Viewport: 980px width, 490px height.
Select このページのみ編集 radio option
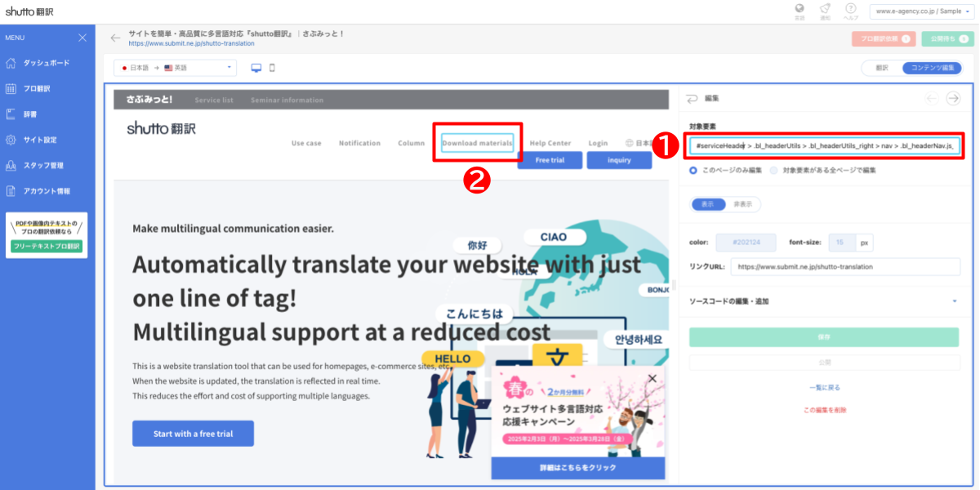click(x=694, y=171)
